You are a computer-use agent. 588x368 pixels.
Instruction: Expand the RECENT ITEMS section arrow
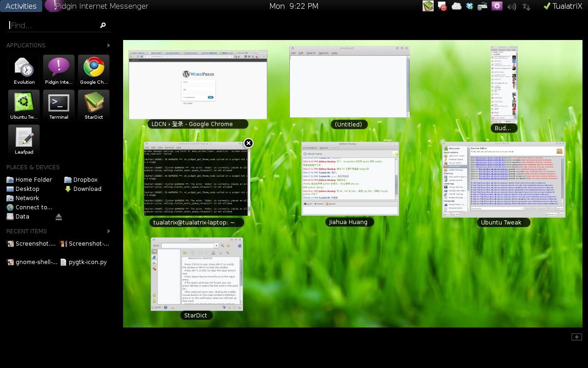[108, 231]
